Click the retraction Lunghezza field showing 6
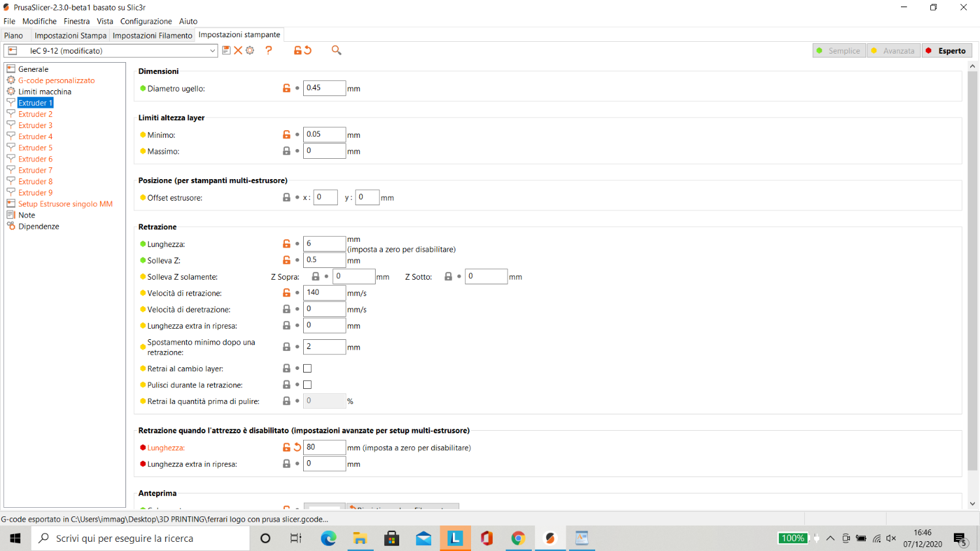Viewport: 980px width, 551px height. pyautogui.click(x=324, y=244)
